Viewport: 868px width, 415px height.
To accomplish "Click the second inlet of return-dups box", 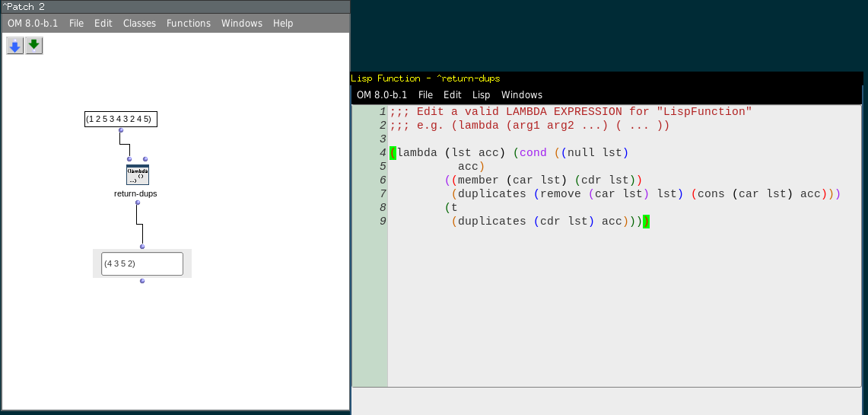I will [x=145, y=159].
